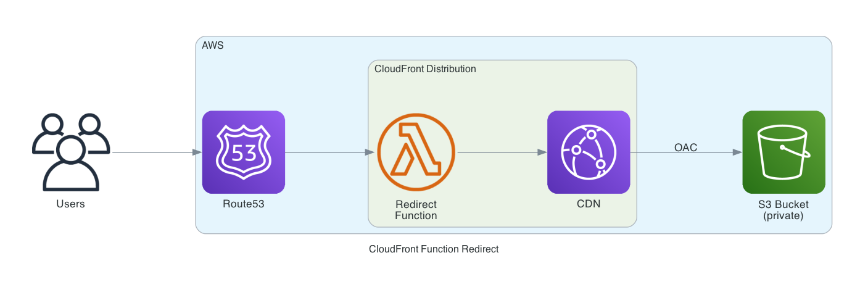
Task: Click the Users group icon
Action: (x=70, y=152)
